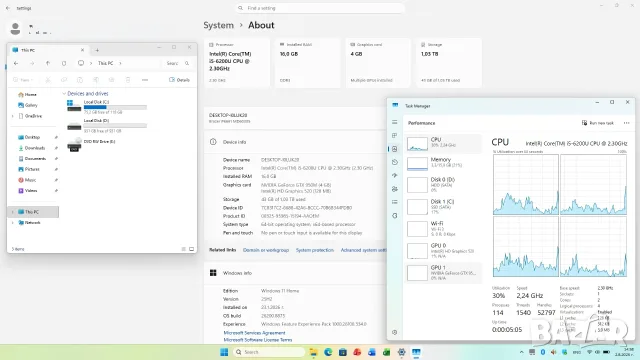Click the Windows Start button

pos(224,352)
